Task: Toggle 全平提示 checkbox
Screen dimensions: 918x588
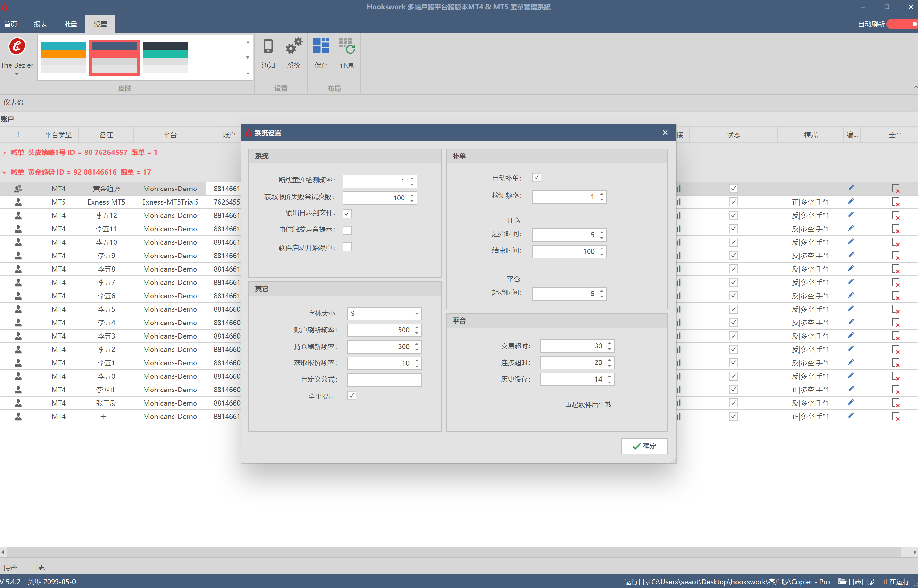Action: pyautogui.click(x=352, y=396)
